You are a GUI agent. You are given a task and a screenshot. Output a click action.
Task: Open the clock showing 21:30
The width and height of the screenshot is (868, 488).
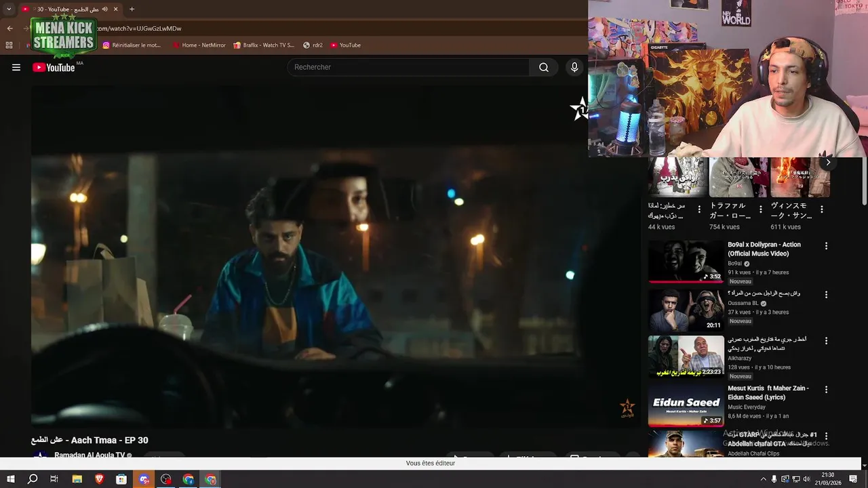click(828, 479)
